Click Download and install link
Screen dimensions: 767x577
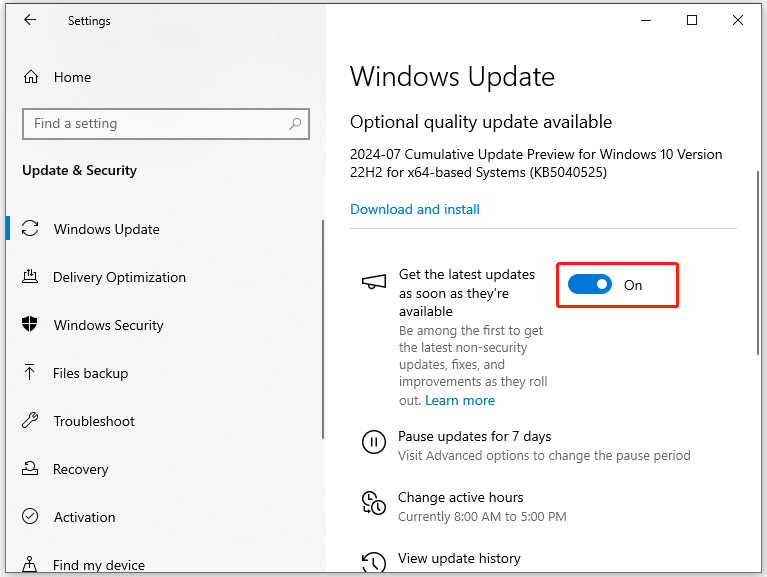(x=415, y=209)
